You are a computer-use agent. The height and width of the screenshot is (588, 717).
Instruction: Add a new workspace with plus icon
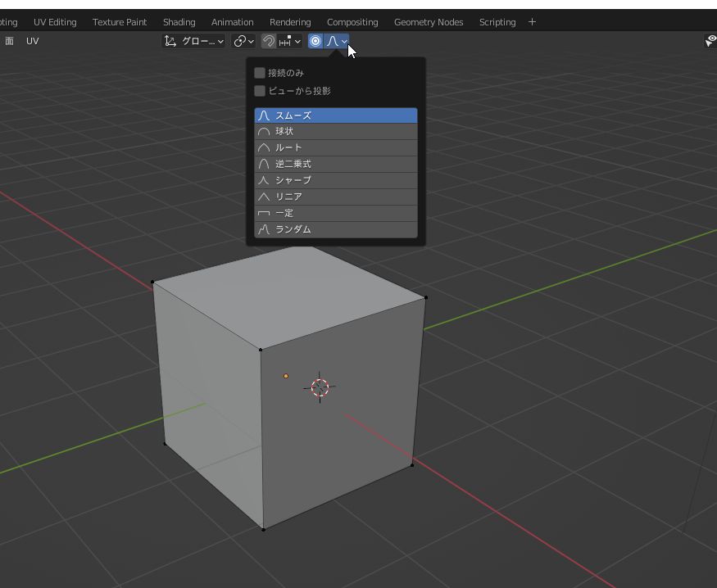click(x=532, y=22)
